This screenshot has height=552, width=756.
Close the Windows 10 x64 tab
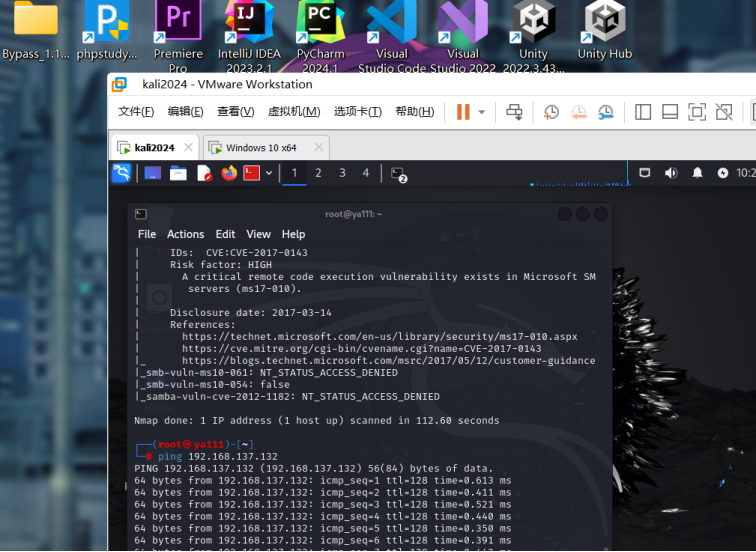pyautogui.click(x=319, y=148)
